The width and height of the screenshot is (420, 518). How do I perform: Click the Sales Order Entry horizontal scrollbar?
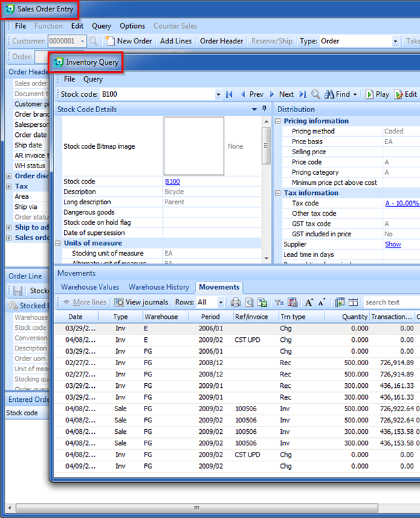click(196, 508)
